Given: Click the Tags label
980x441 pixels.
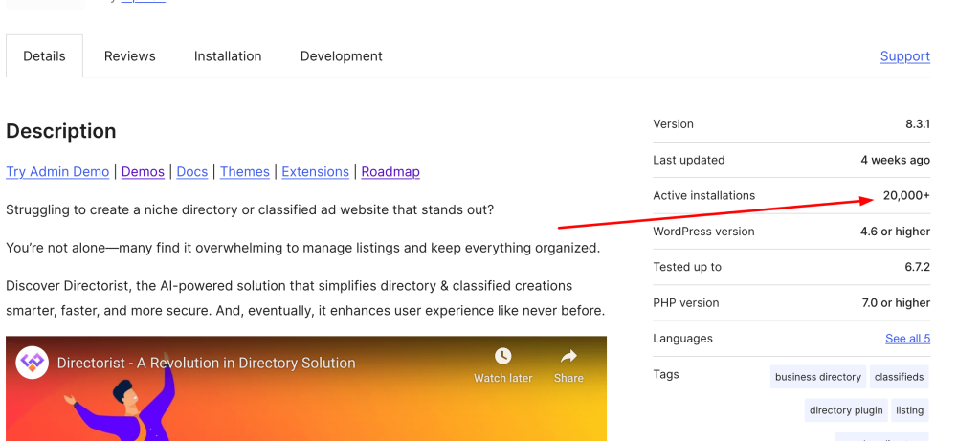Looking at the screenshot, I should tap(666, 374).
